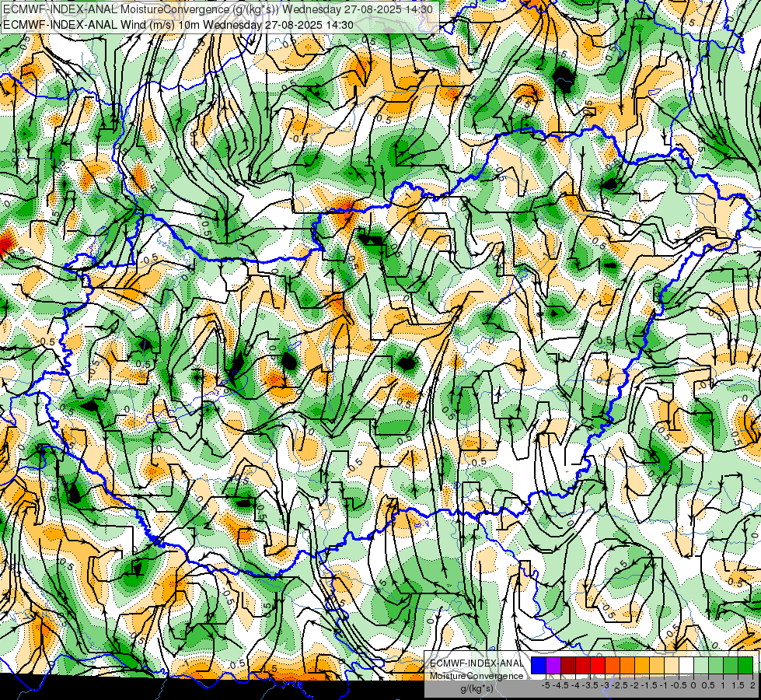Pick green swatch between 0.5 and 1
Image resolution: width=761 pixels, height=700 pixels.
click(716, 666)
